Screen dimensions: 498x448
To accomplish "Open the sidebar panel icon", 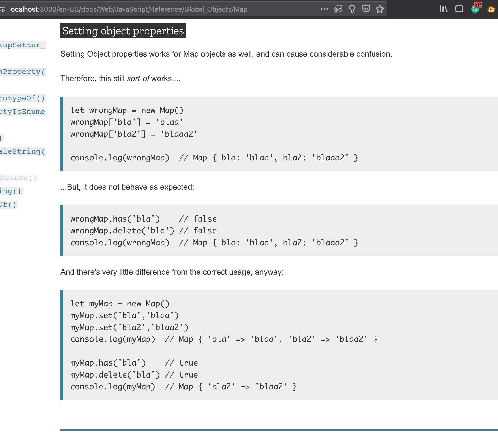I will point(459,9).
